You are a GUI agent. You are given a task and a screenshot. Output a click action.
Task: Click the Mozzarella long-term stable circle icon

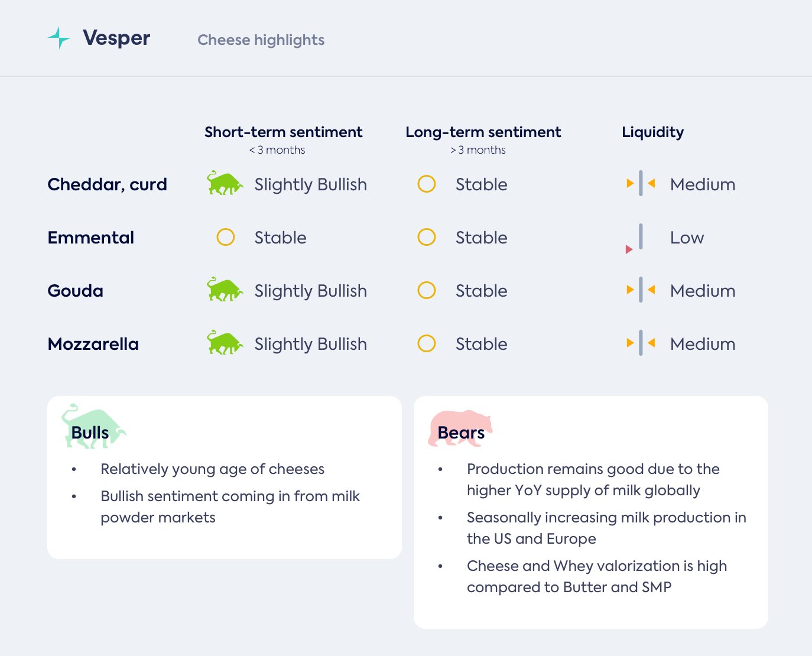tap(427, 344)
